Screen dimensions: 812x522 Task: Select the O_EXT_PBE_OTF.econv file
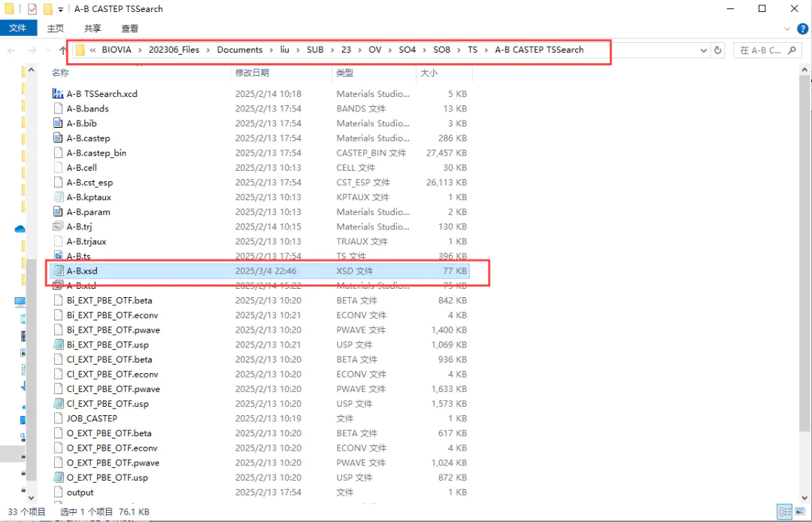click(x=112, y=448)
